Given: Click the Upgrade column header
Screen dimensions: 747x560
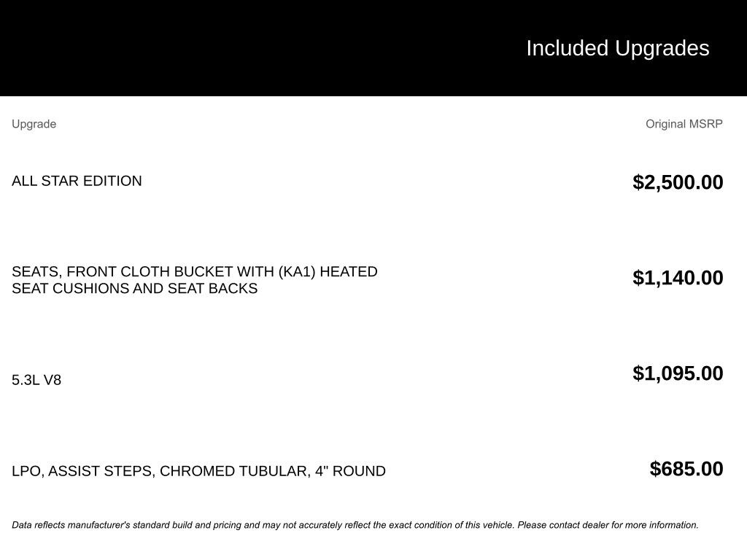Looking at the screenshot, I should pyautogui.click(x=34, y=124).
